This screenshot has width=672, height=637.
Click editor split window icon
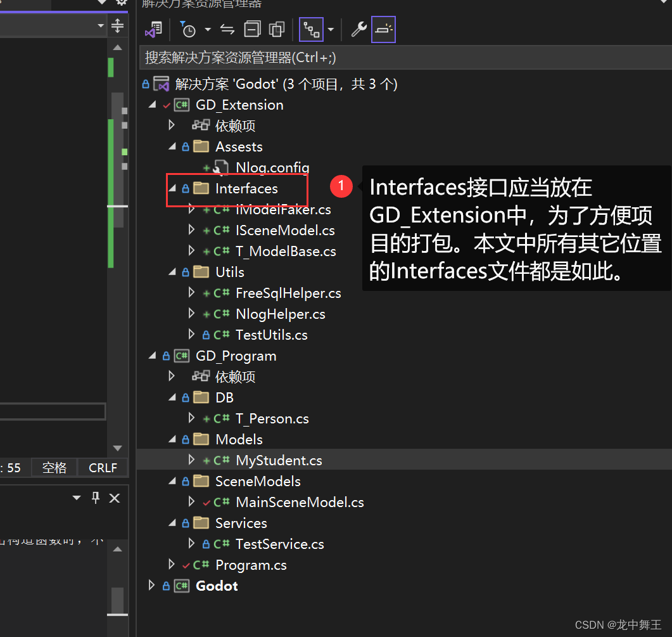coord(117,26)
